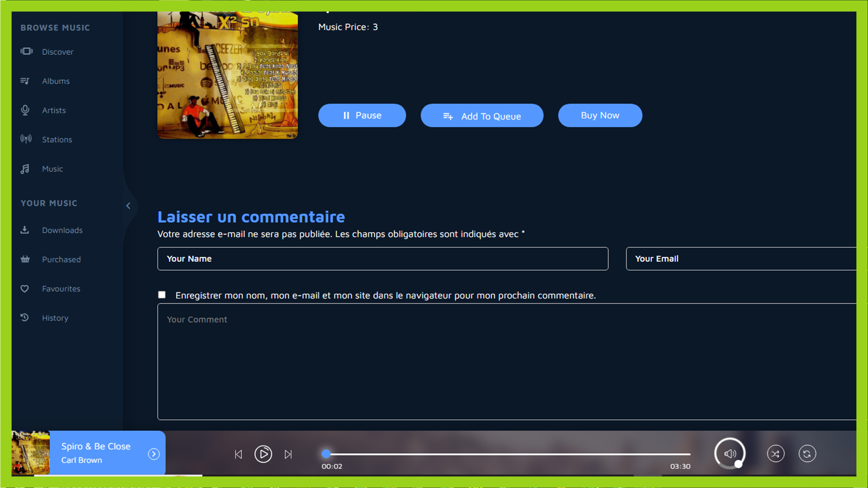Skip to the next track

tap(288, 454)
